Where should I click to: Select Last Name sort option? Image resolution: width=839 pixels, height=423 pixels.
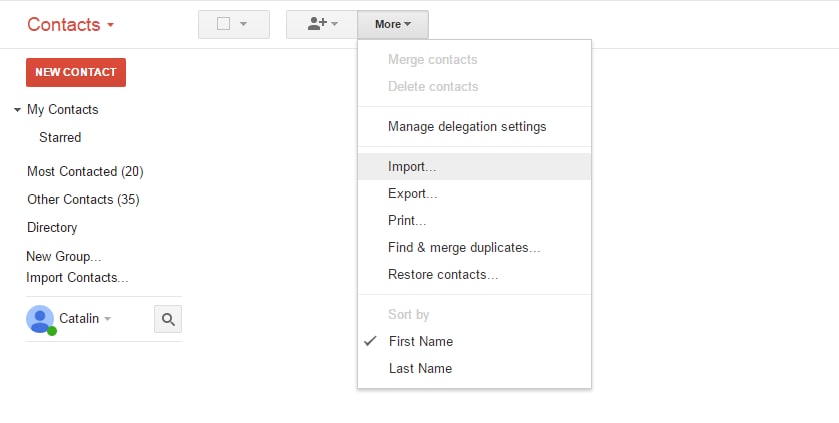pos(420,368)
